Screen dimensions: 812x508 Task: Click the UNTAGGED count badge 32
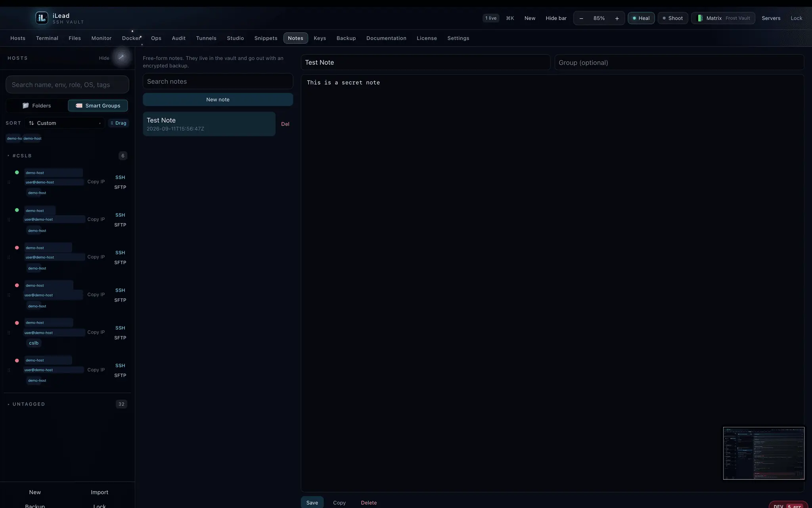pos(121,404)
